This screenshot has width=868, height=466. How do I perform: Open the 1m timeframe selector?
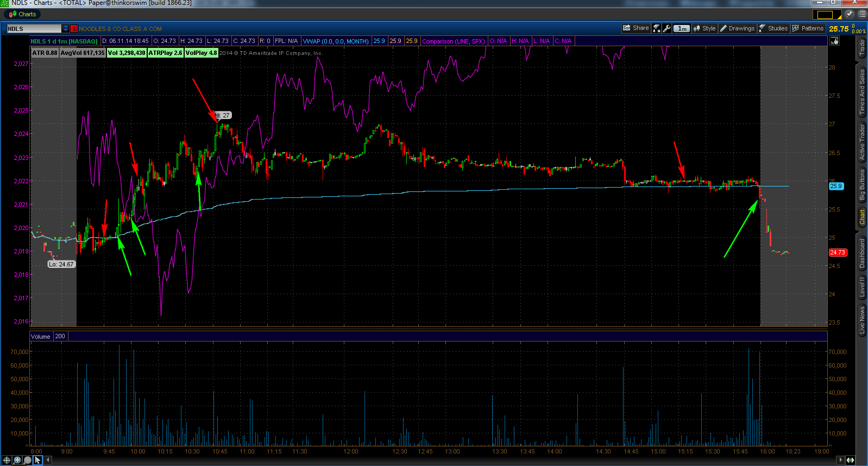click(x=682, y=28)
